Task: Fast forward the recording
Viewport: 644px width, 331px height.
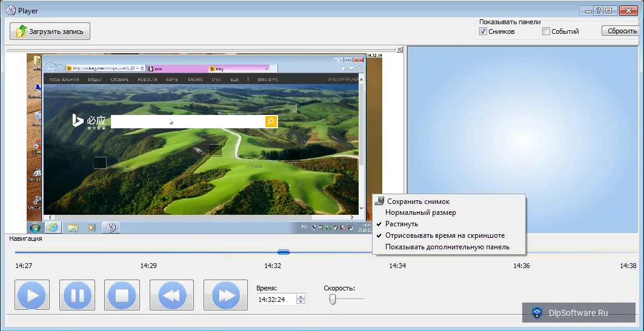Action: point(225,295)
